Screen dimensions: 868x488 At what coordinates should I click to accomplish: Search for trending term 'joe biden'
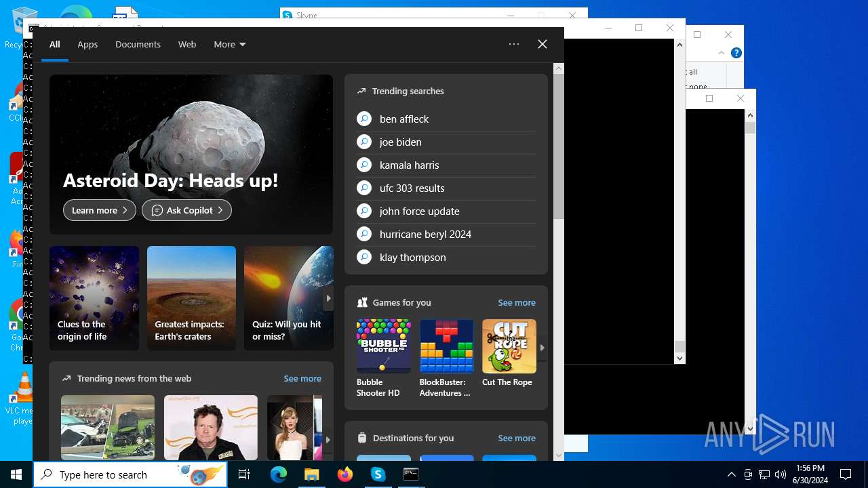click(401, 142)
